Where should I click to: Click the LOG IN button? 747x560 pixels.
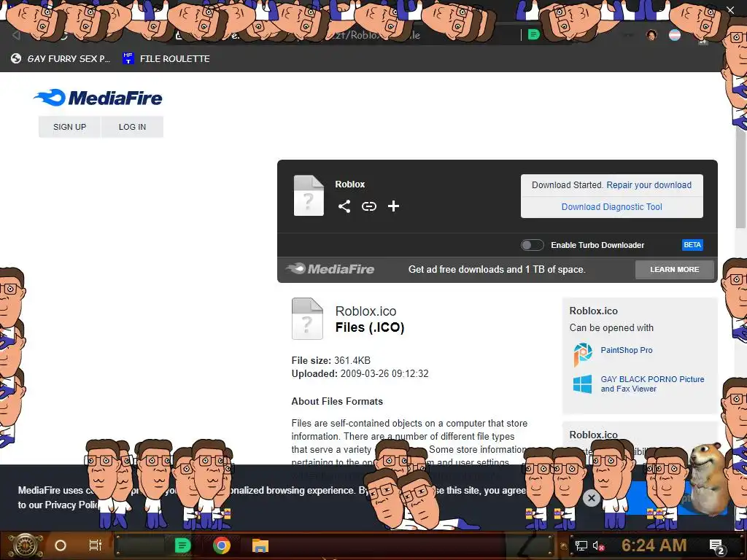(133, 127)
